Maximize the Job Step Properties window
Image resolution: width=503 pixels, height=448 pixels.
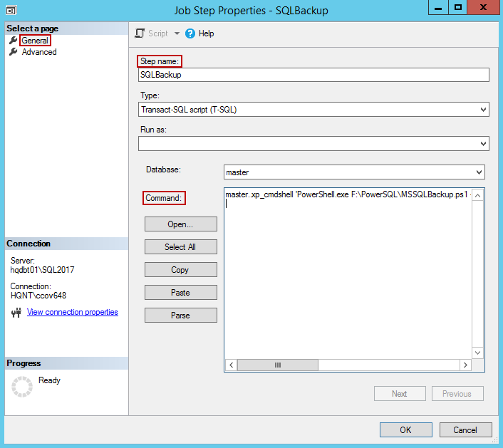click(458, 7)
